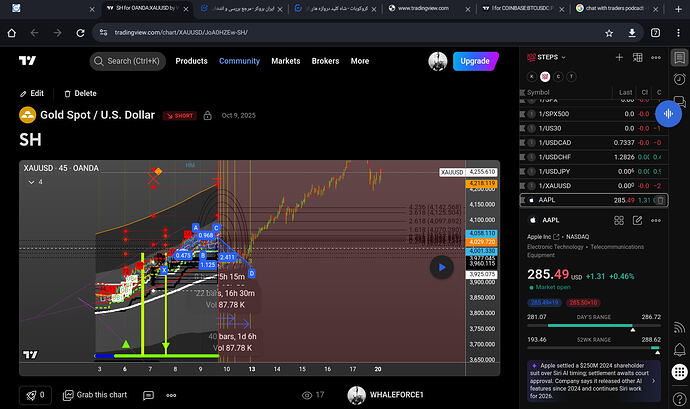The width and height of the screenshot is (690, 409).
Task: Select the 1/XAUUSD watchlist row
Action: pos(593,186)
